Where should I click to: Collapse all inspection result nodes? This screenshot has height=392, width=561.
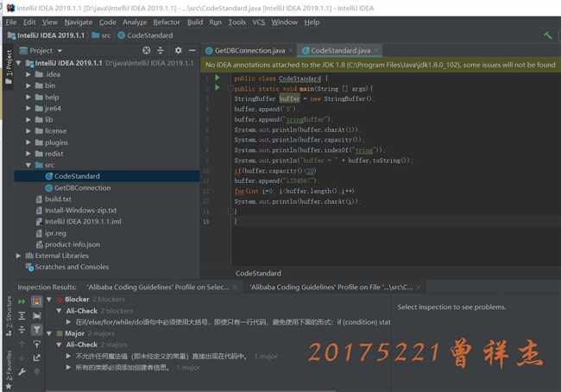click(22, 330)
